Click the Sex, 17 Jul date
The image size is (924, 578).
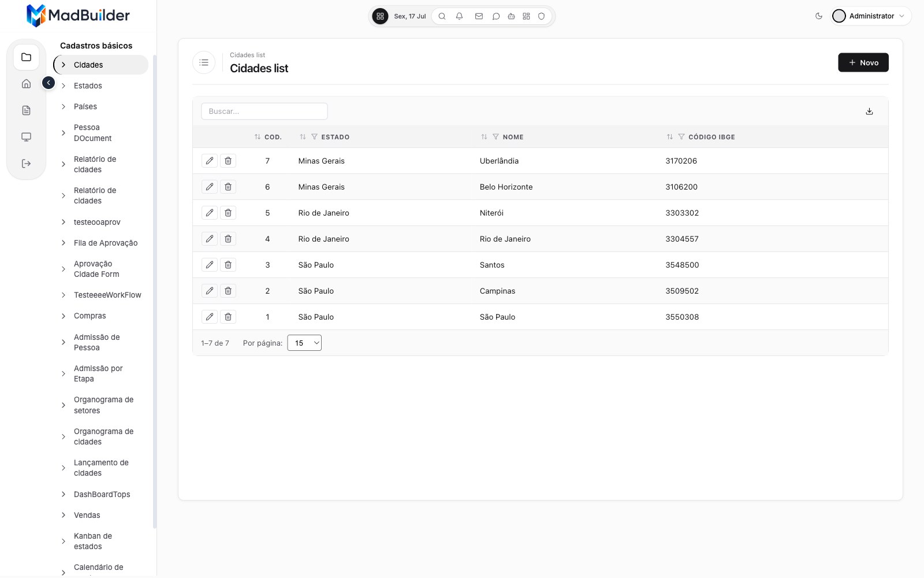[409, 16]
